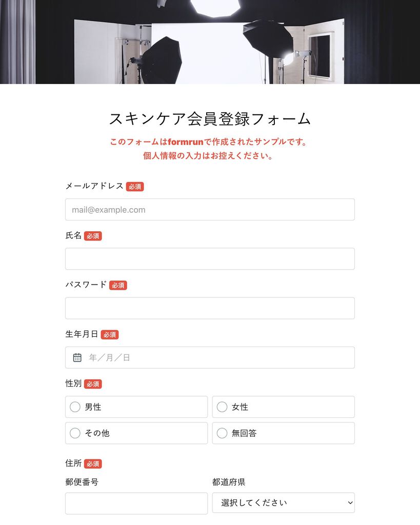Image resolution: width=420 pixels, height=525 pixels.
Task: Click the 氏名 name input field
Action: click(210, 259)
